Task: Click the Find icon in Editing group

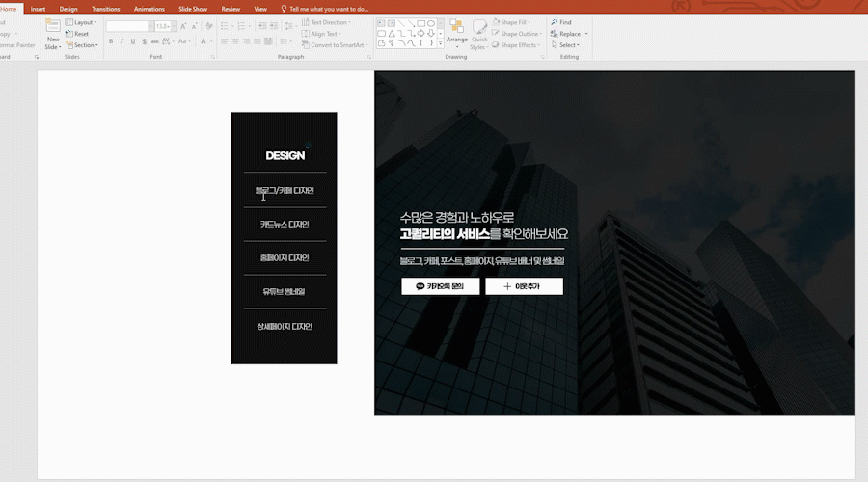Action: coord(561,22)
